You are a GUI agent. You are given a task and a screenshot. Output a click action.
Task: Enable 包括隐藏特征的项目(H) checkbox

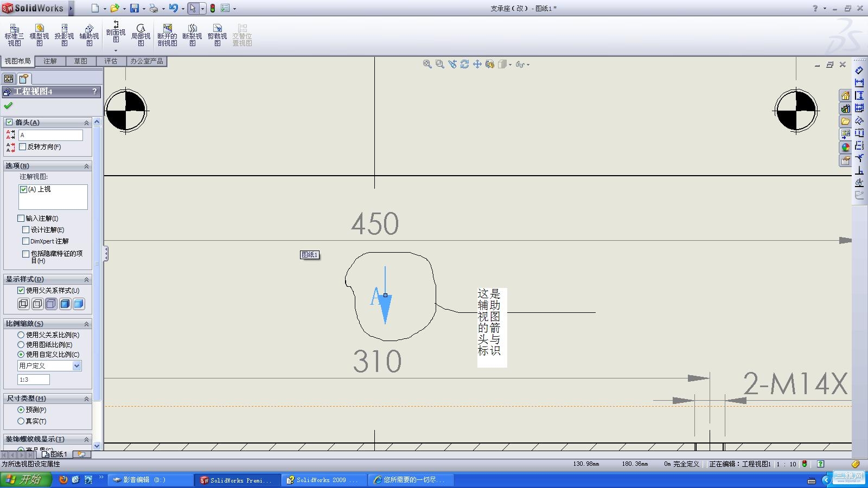coord(25,254)
